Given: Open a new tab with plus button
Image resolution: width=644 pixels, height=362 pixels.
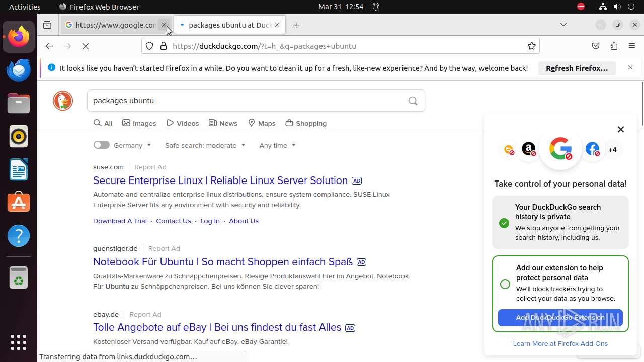Looking at the screenshot, I should click(x=296, y=25).
